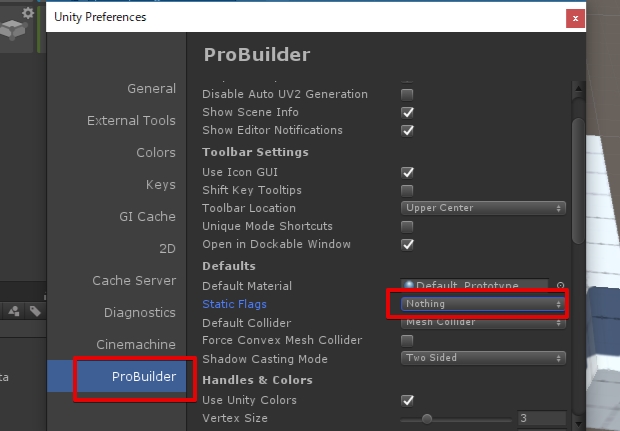Open Keys preferences section
The width and height of the screenshot is (620, 431).
click(161, 185)
